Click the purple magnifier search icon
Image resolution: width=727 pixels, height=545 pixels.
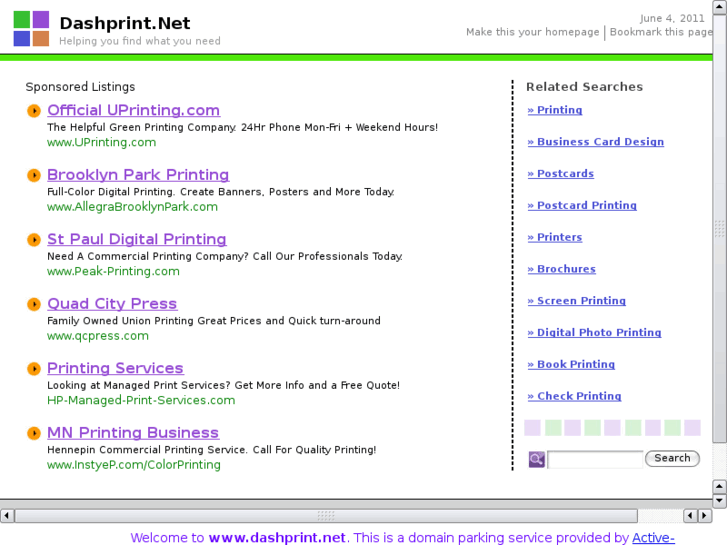tap(536, 459)
